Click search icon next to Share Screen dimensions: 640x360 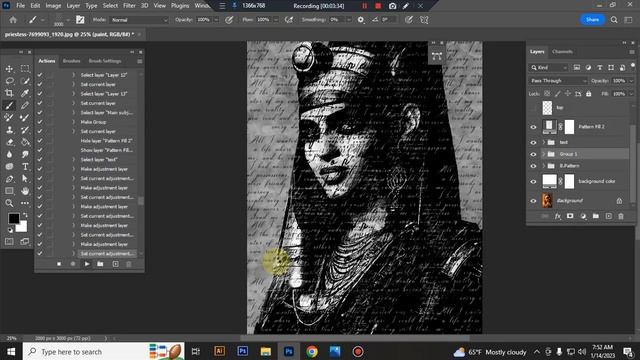[614, 20]
